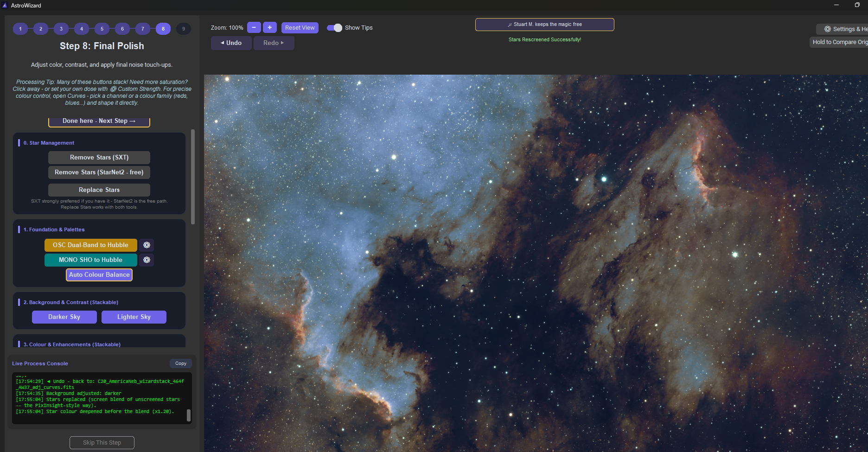
Task: Click the sidebar panel scrollbar
Action: pyautogui.click(x=193, y=177)
